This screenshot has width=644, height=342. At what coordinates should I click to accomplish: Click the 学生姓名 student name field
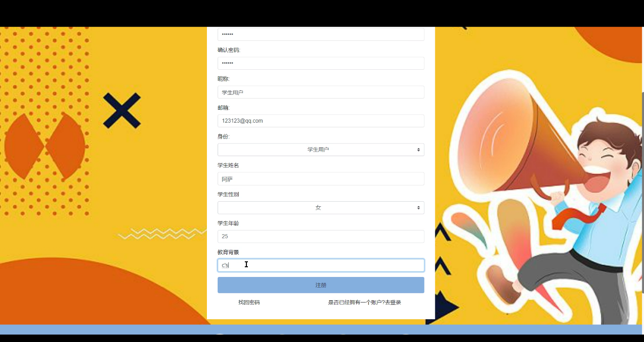tap(321, 179)
